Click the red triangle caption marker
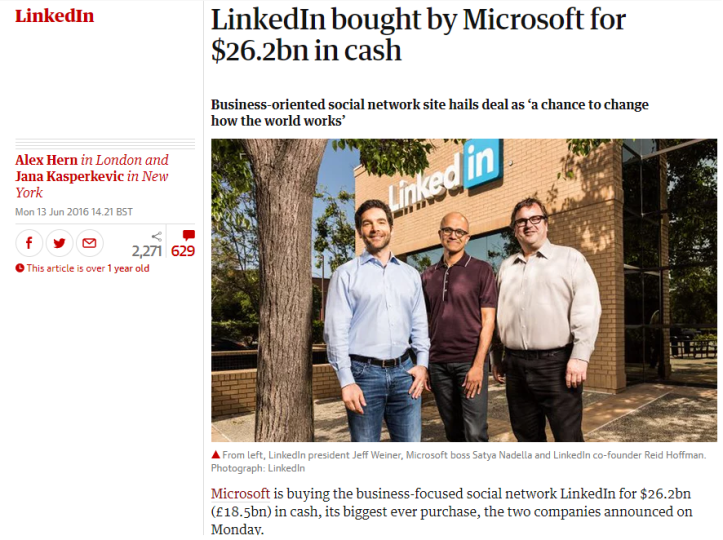Viewport: 723px width, 540px height. (x=216, y=454)
